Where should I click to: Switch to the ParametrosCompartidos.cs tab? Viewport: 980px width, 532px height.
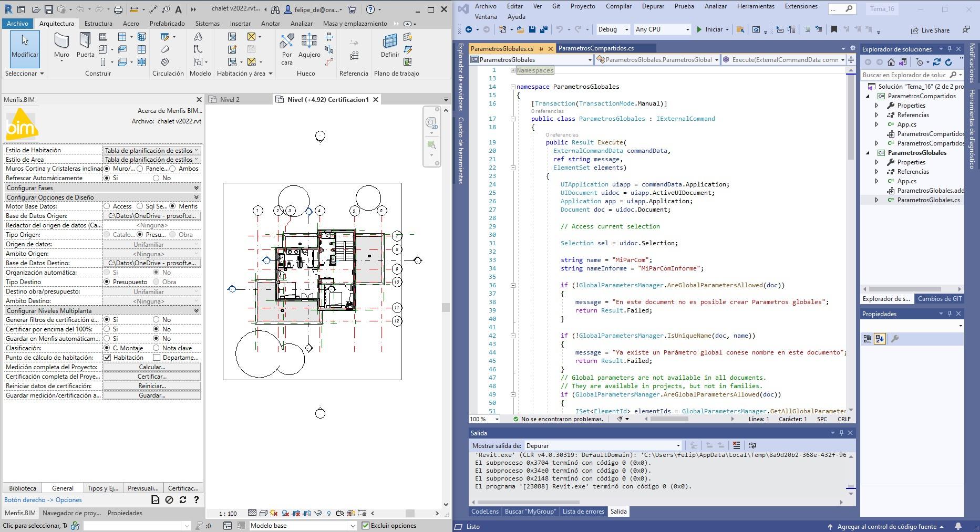pos(596,48)
